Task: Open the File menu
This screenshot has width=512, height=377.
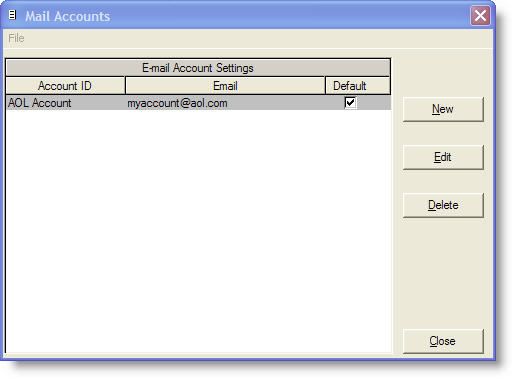Action: pyautogui.click(x=16, y=38)
